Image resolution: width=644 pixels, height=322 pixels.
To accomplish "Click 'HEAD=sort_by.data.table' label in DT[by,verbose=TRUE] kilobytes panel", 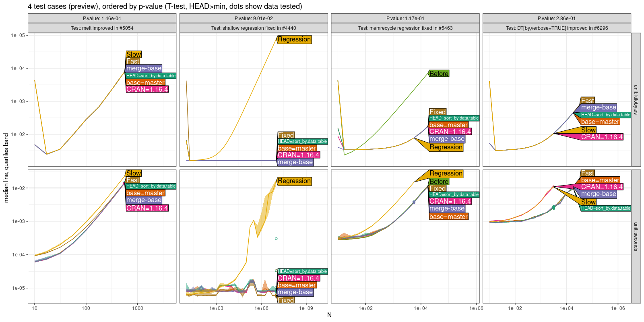I will 606,115.
